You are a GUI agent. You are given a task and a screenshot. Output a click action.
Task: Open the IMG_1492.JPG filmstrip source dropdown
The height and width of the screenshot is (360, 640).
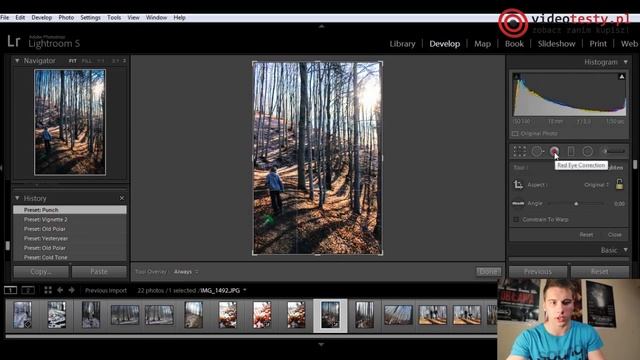[244, 290]
